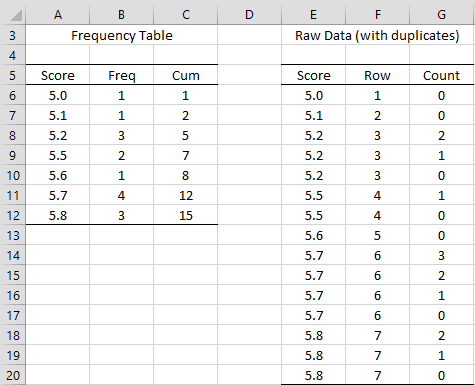Viewport: 475px width, 385px height.
Task: Select cell F7 with Row value 2
Action: point(377,115)
